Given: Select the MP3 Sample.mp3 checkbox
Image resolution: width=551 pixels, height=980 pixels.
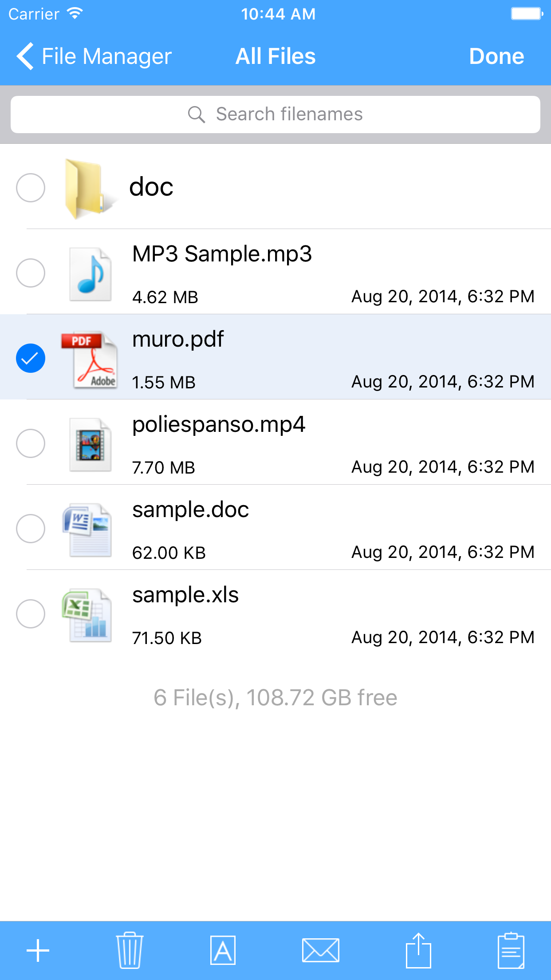Looking at the screenshot, I should coord(30,273).
